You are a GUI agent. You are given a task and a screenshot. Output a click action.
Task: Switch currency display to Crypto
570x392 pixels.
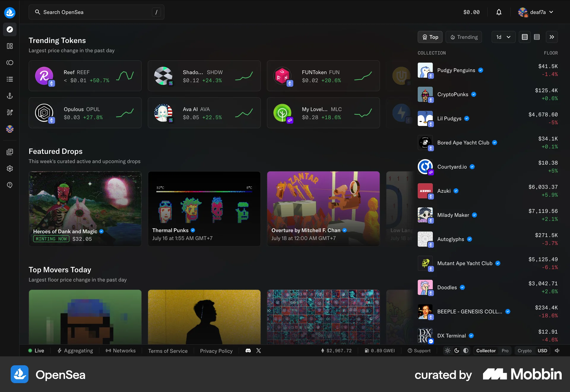click(x=524, y=351)
